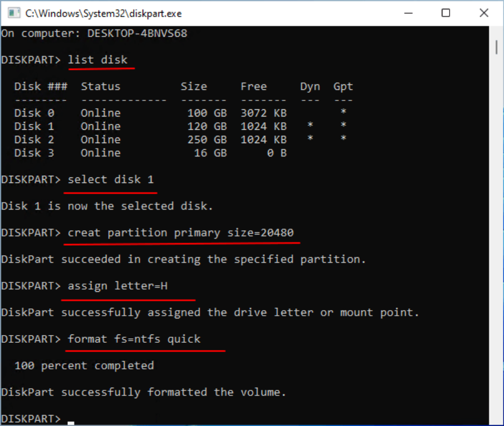Click the vertical scrollbar thumb
The height and width of the screenshot is (426, 504).
click(497, 47)
